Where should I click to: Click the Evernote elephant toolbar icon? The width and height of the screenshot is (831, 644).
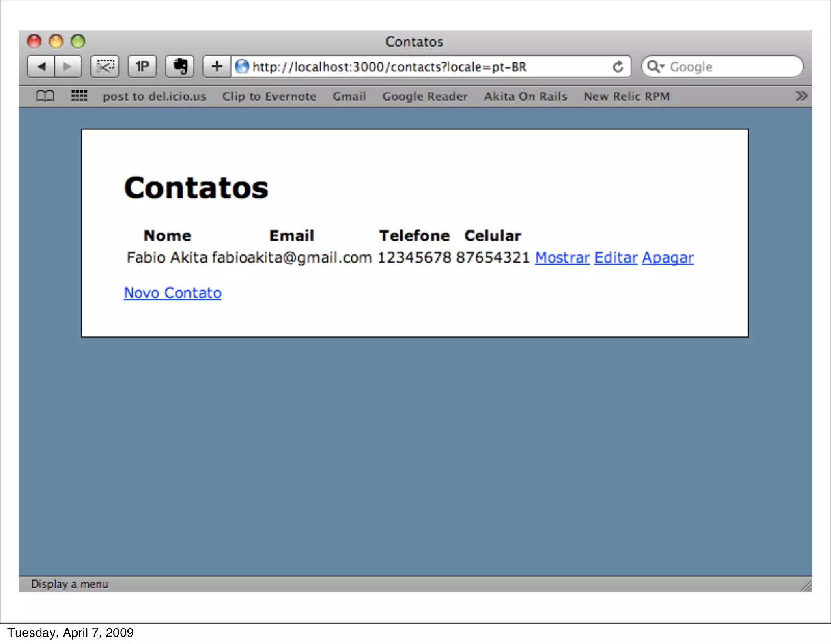tap(180, 66)
